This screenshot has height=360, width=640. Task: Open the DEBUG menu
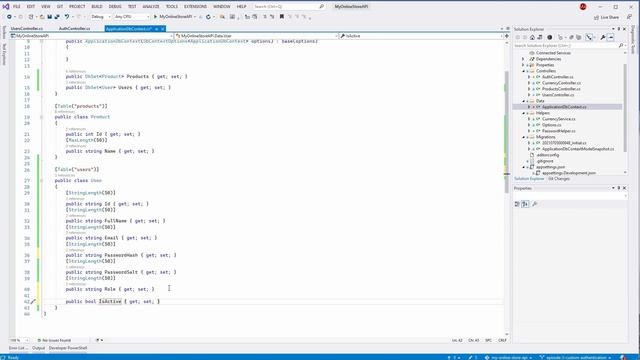pyautogui.click(x=115, y=7)
